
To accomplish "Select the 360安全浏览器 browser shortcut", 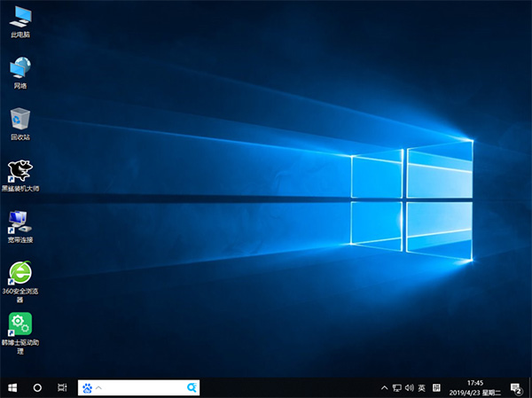I will [19, 275].
